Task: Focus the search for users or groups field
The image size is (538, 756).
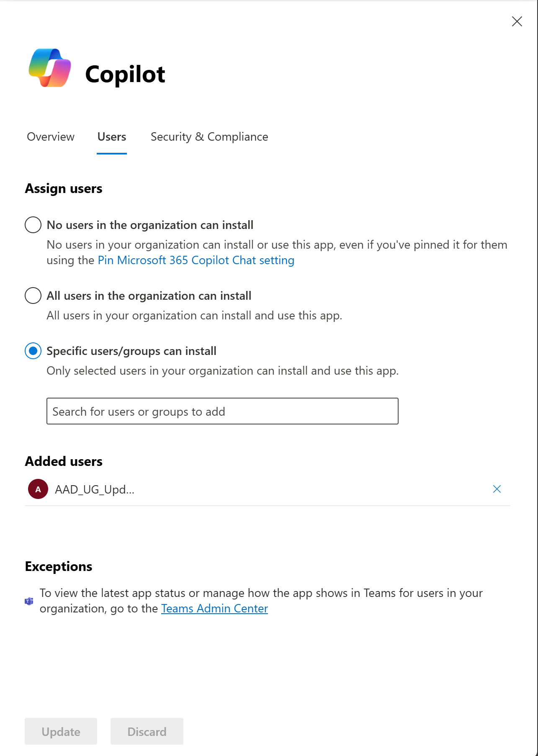Action: point(222,411)
